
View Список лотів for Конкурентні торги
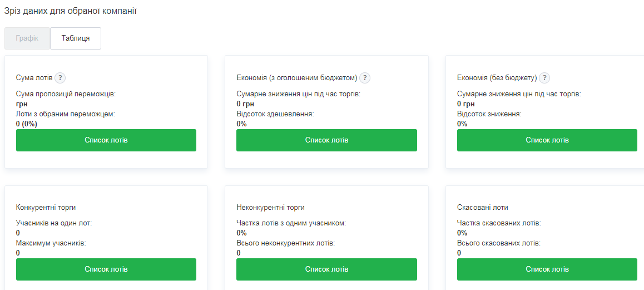coord(106,269)
